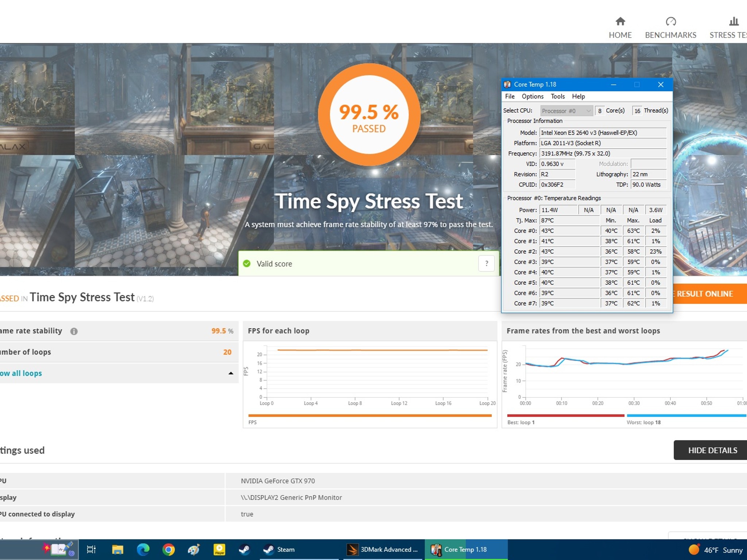The width and height of the screenshot is (747, 560).
Task: Click the pinned Steam icon in taskbar
Action: pos(244,549)
